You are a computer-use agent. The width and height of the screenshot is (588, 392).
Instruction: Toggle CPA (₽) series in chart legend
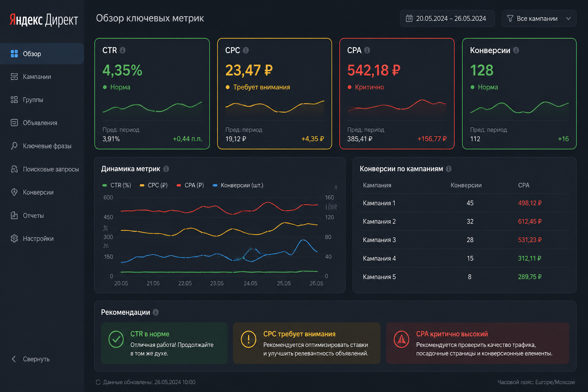tap(190, 185)
